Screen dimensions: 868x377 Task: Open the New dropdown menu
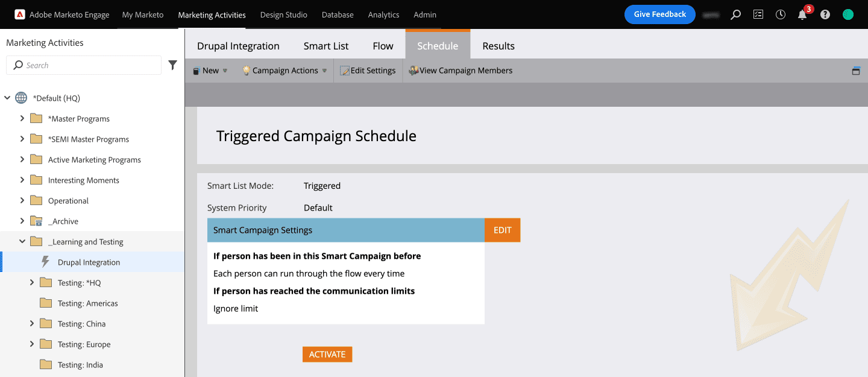(210, 71)
